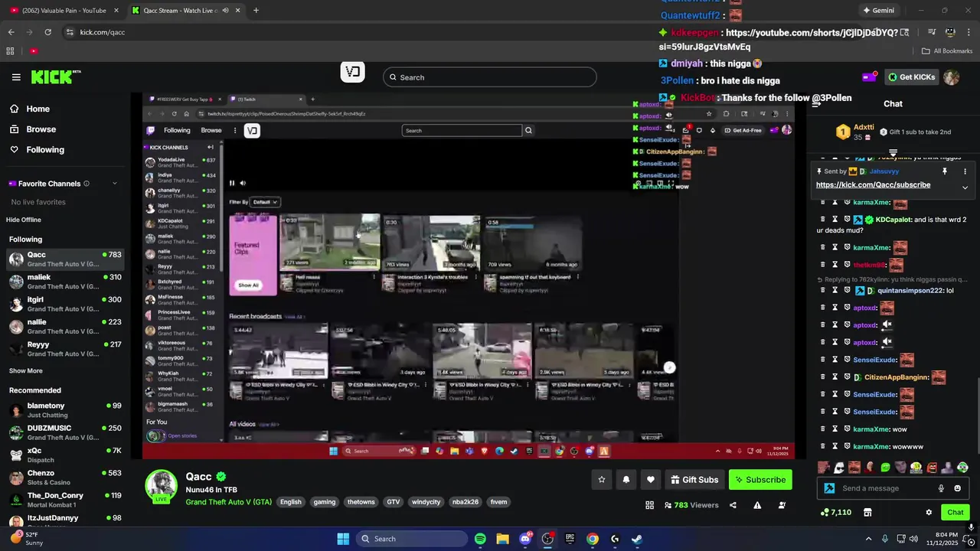The height and width of the screenshot is (551, 980).
Task: Click the Favorite Channels info icon
Action: coord(86,184)
